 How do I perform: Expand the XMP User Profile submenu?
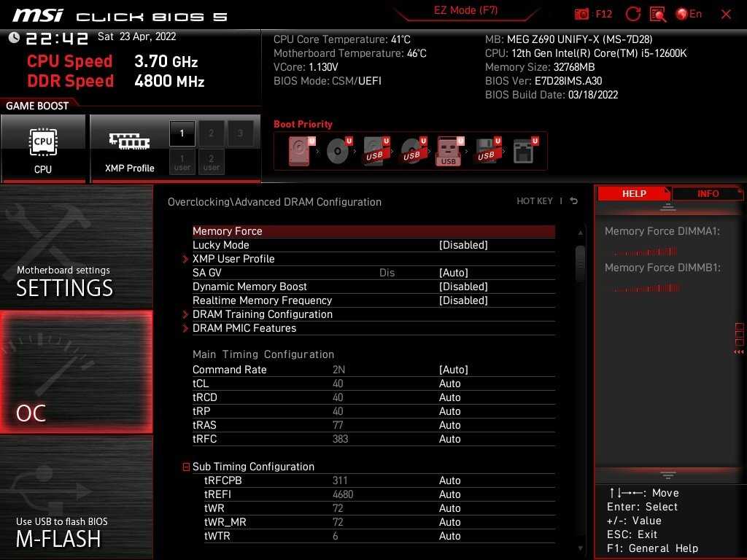click(233, 259)
